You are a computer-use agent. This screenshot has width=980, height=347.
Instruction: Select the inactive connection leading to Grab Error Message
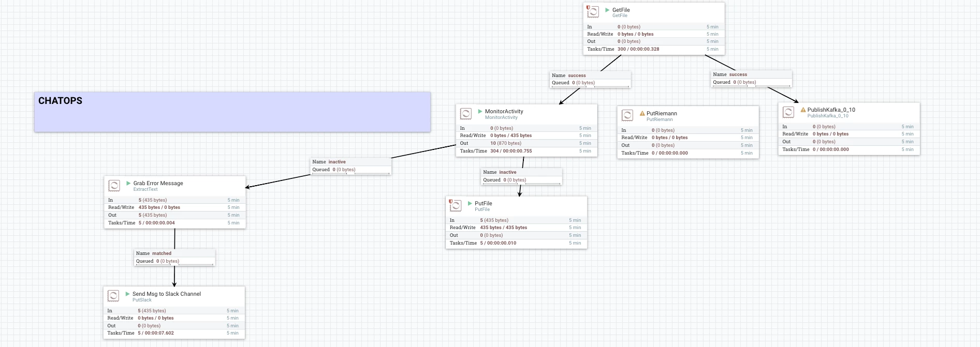350,166
